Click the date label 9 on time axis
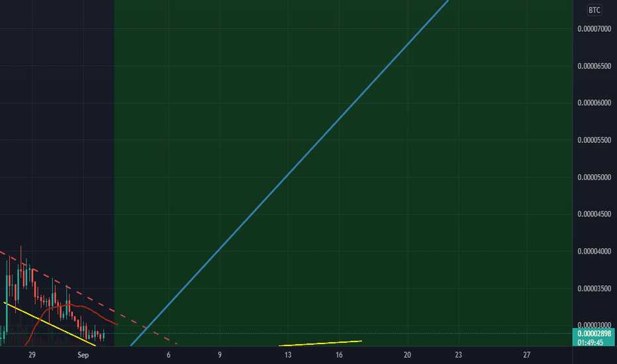 220,355
